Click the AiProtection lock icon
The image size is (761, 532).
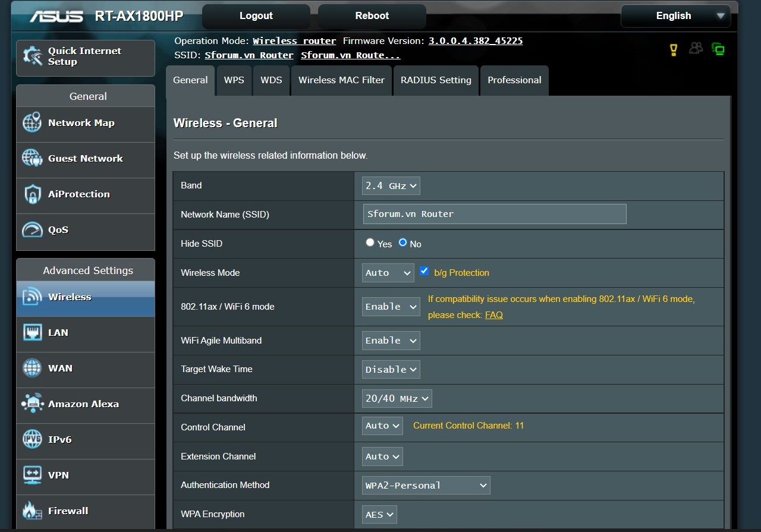point(32,194)
